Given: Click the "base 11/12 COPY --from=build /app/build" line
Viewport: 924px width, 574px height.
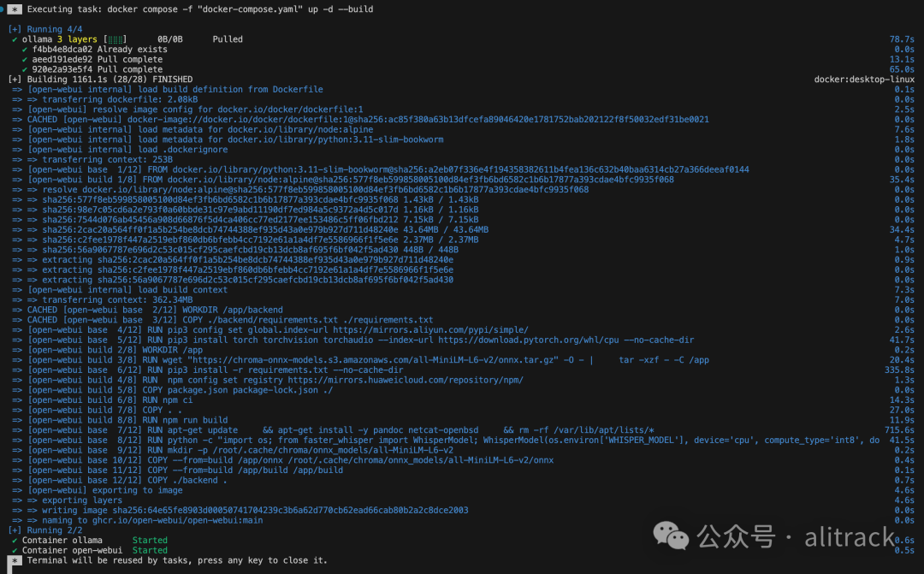Looking at the screenshot, I should 177,470.
